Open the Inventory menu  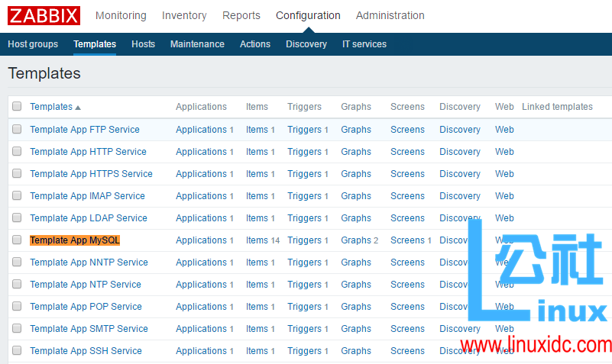pos(184,15)
